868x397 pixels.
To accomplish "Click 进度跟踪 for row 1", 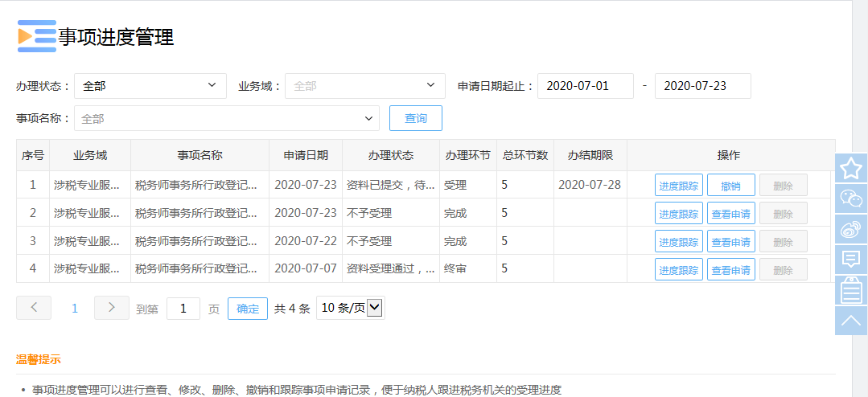I will (679, 185).
